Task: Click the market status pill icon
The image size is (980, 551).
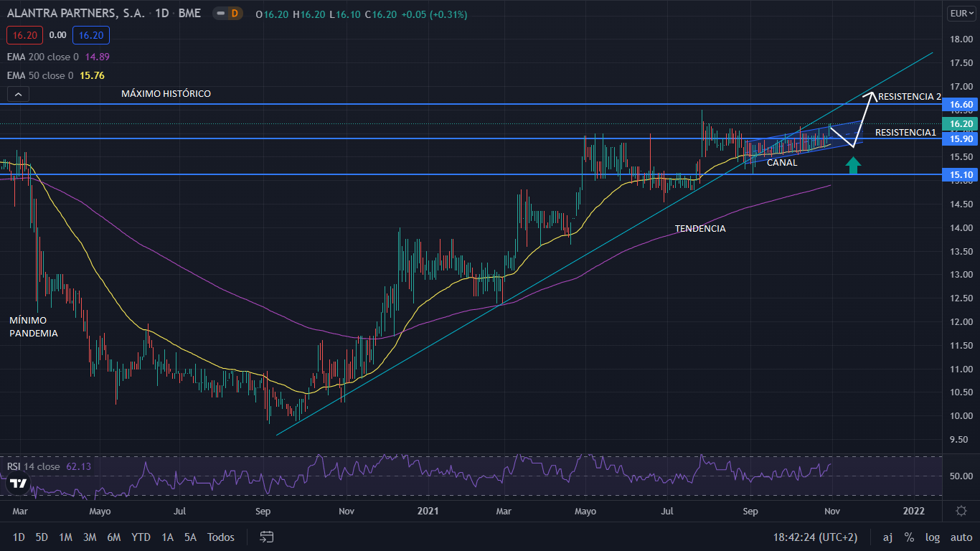Action: (220, 14)
